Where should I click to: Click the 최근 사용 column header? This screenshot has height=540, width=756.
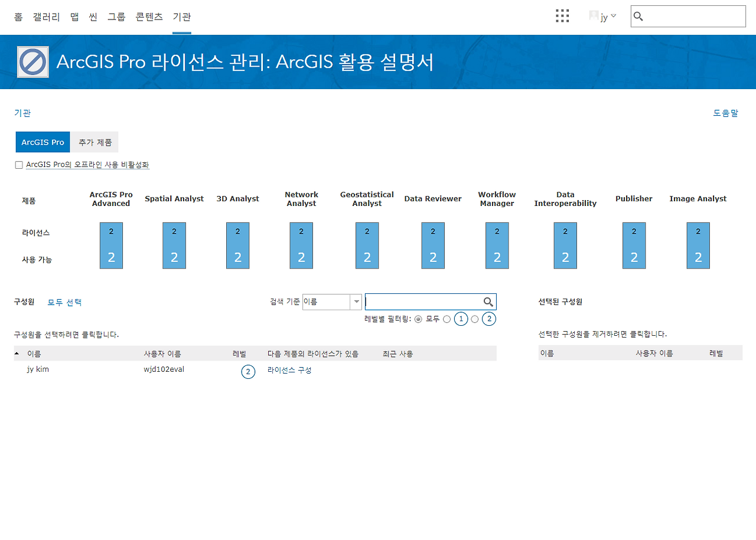pos(397,354)
